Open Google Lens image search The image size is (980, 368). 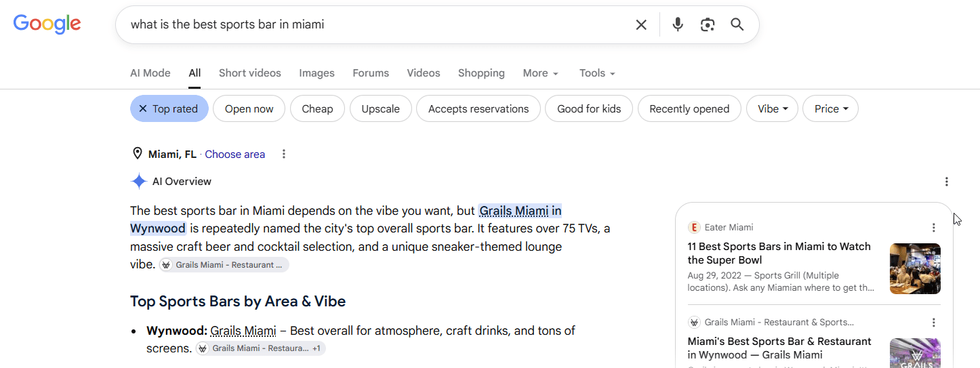[708, 25]
